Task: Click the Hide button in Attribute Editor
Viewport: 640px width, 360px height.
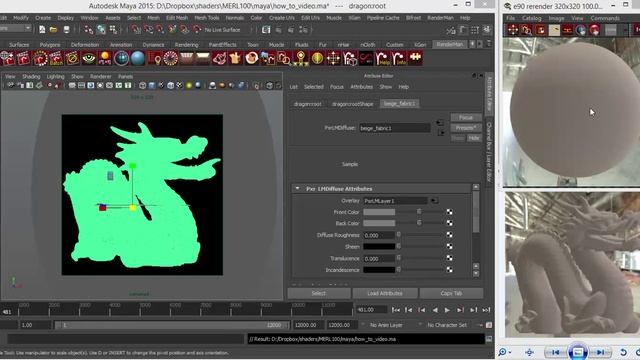Action: tap(474, 138)
